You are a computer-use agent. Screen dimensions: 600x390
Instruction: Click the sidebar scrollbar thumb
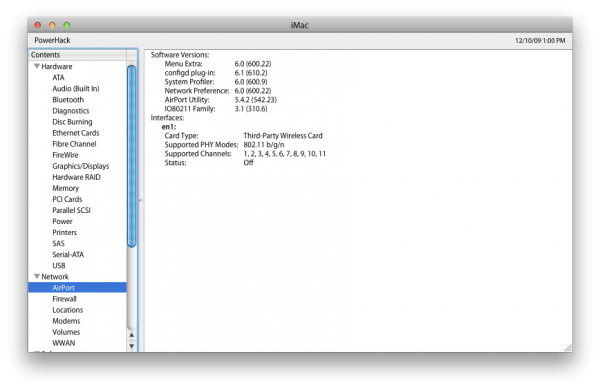(132, 156)
